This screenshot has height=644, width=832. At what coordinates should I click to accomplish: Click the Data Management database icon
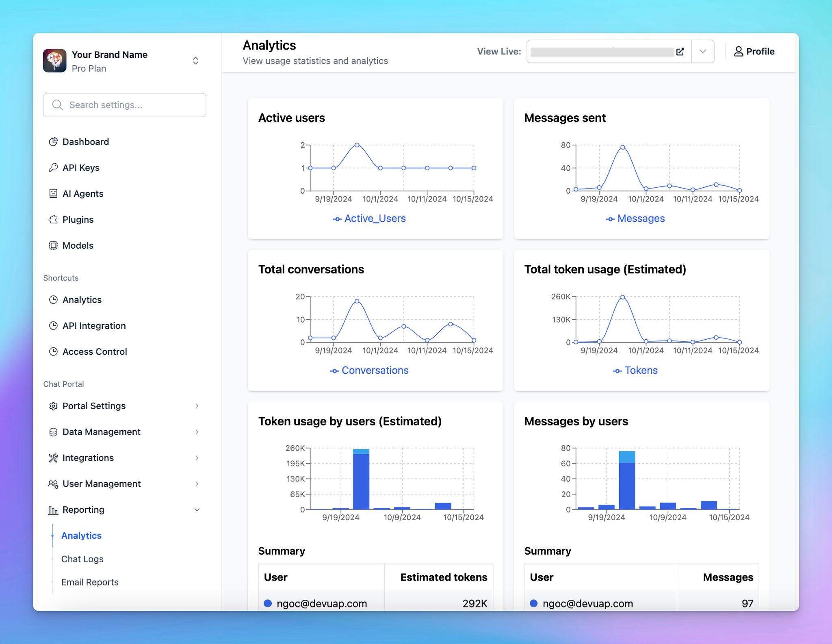click(x=53, y=432)
